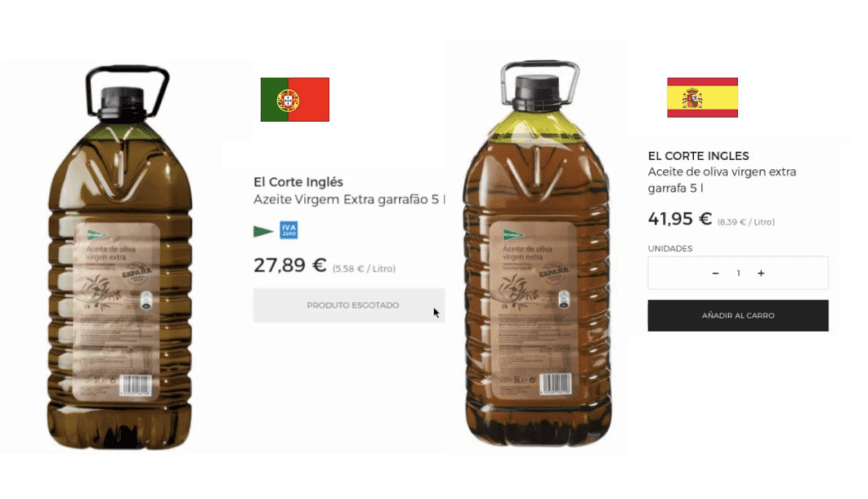Click the El Corte Inglés brand link in the Portugal listing
868x499 pixels.
[x=298, y=182]
